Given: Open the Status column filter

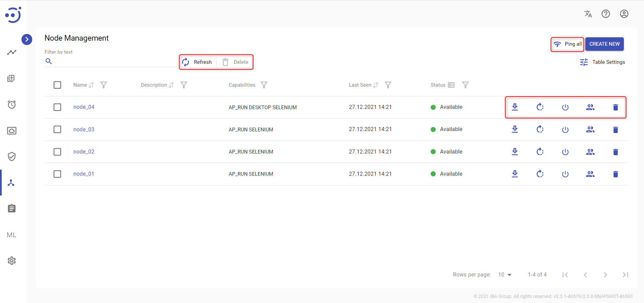Looking at the screenshot, I should (x=466, y=85).
